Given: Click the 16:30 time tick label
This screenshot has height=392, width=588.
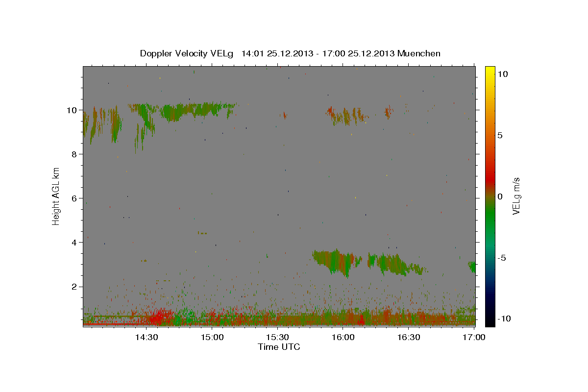Looking at the screenshot, I should point(409,337).
